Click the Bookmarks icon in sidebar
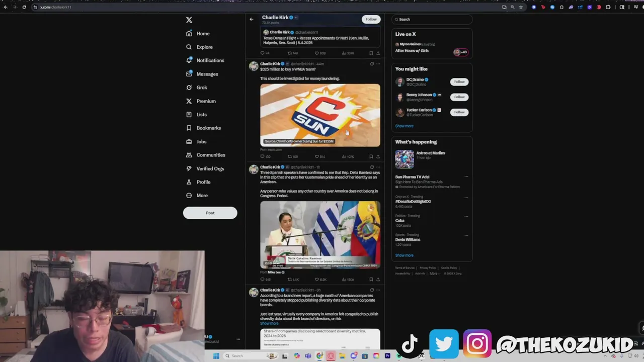 pos(189,128)
